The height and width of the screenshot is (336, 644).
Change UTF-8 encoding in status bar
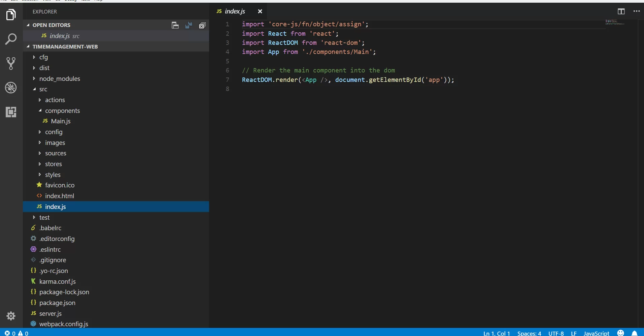click(x=556, y=333)
